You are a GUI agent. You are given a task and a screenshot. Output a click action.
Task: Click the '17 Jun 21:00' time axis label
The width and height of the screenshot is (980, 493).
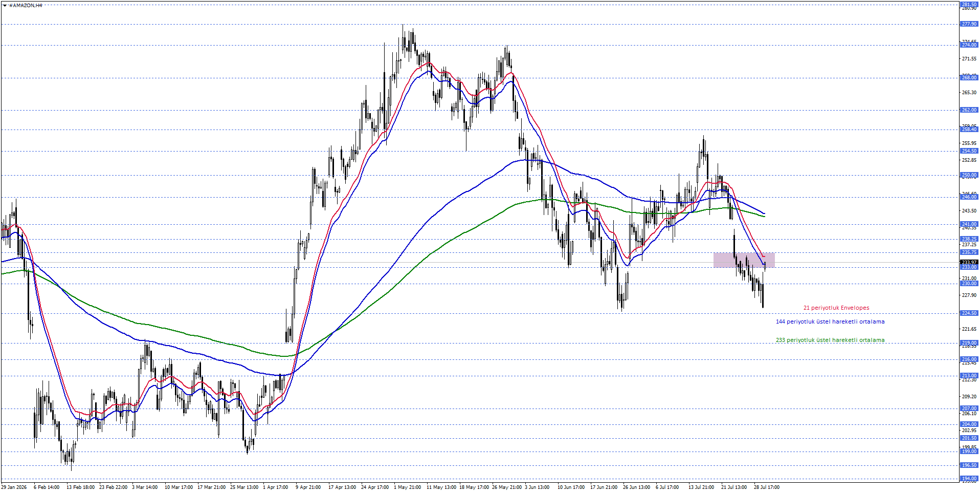coord(604,487)
